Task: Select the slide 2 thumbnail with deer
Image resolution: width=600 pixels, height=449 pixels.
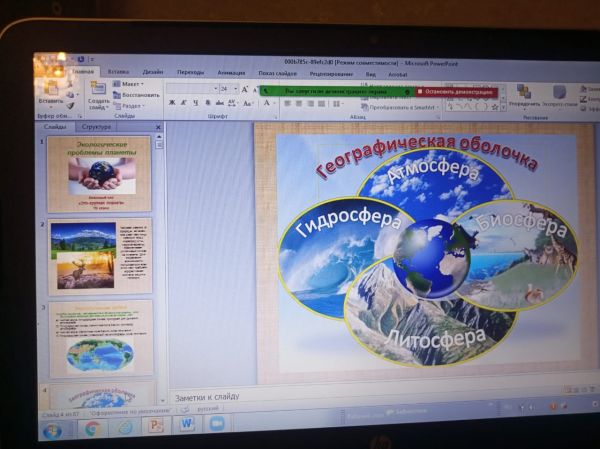Action: coord(100,254)
